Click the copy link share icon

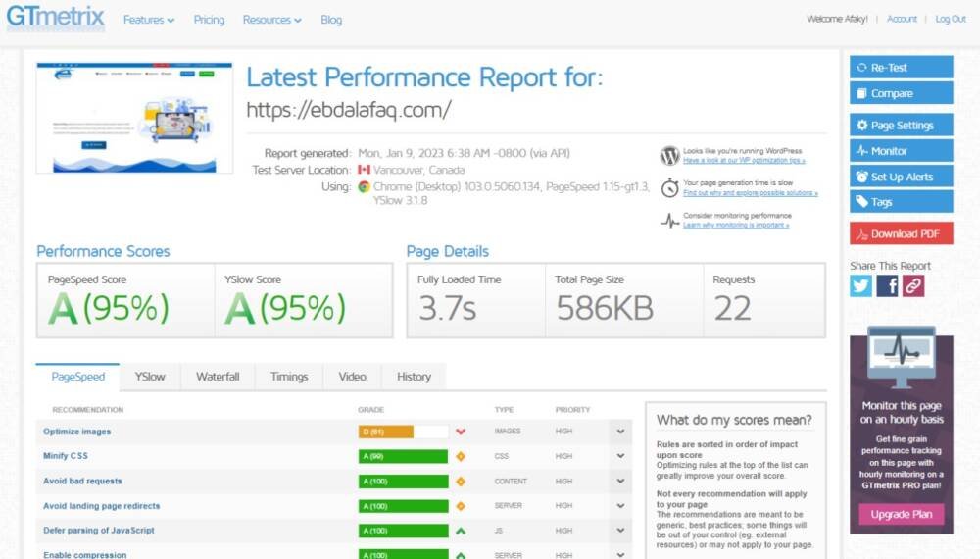[913, 285]
